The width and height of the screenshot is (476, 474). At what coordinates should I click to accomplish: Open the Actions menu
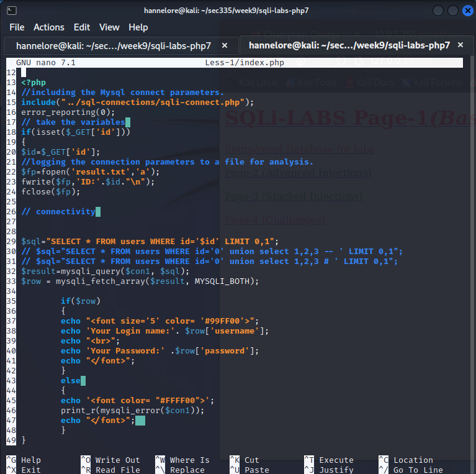coord(49,27)
